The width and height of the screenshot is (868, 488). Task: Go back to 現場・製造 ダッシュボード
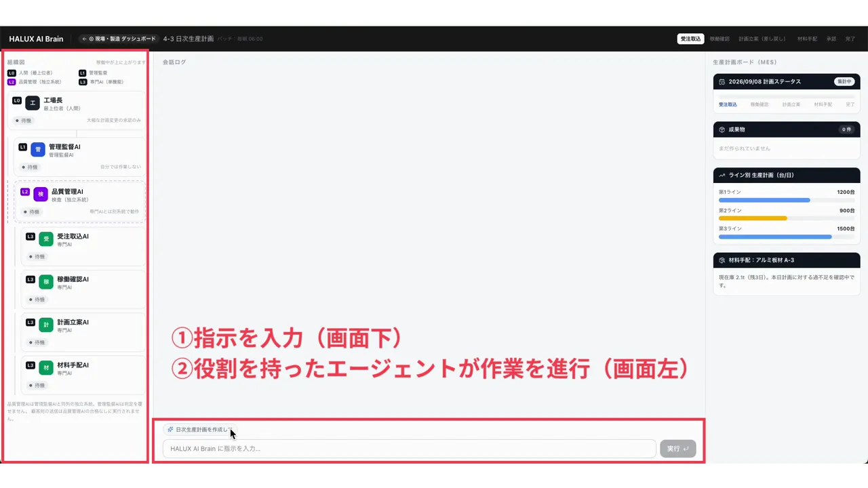(119, 39)
